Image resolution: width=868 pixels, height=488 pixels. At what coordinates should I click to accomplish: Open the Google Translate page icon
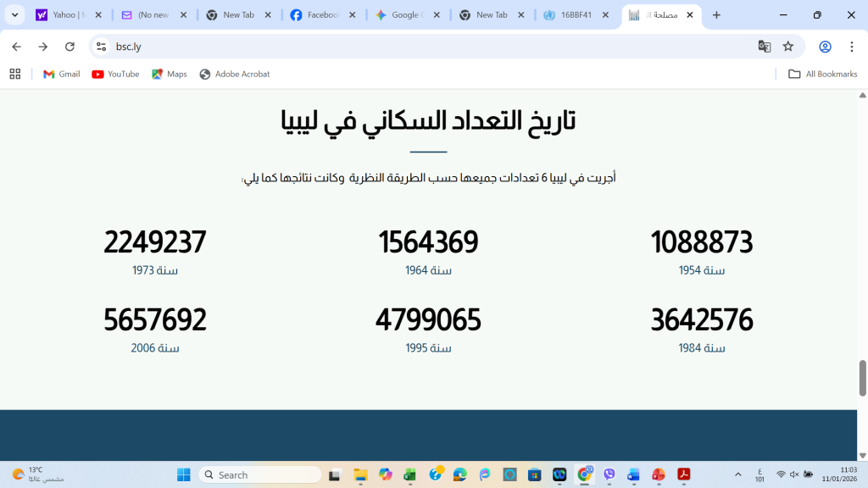(765, 47)
